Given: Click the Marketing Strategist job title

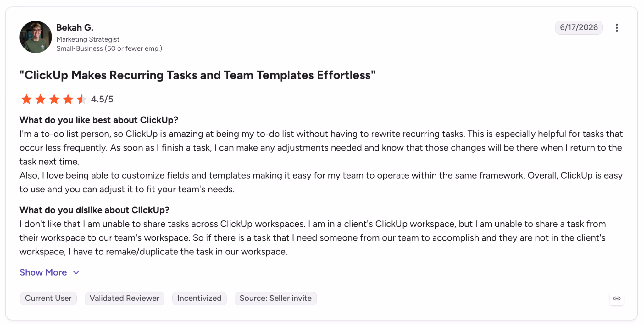Looking at the screenshot, I should coord(88,39).
